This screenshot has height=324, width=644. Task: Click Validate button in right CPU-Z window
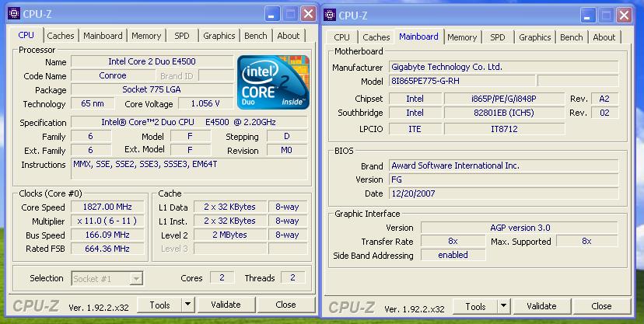(x=541, y=306)
